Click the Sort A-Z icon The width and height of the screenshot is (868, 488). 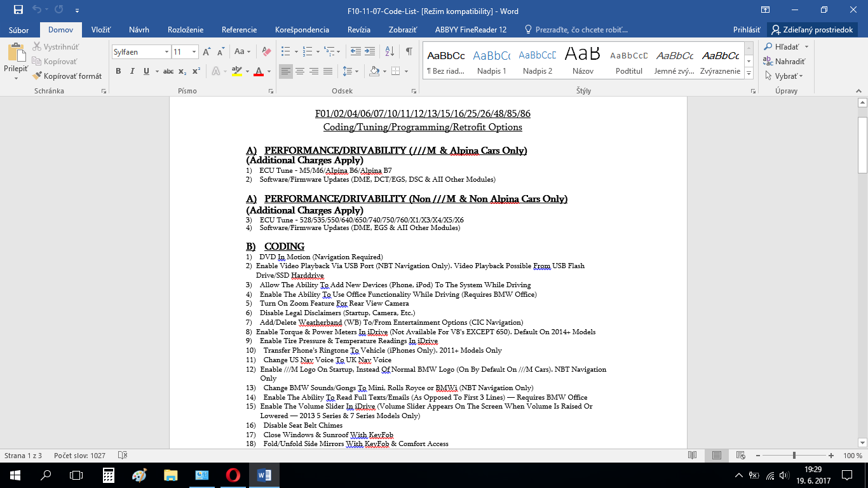pyautogui.click(x=390, y=51)
